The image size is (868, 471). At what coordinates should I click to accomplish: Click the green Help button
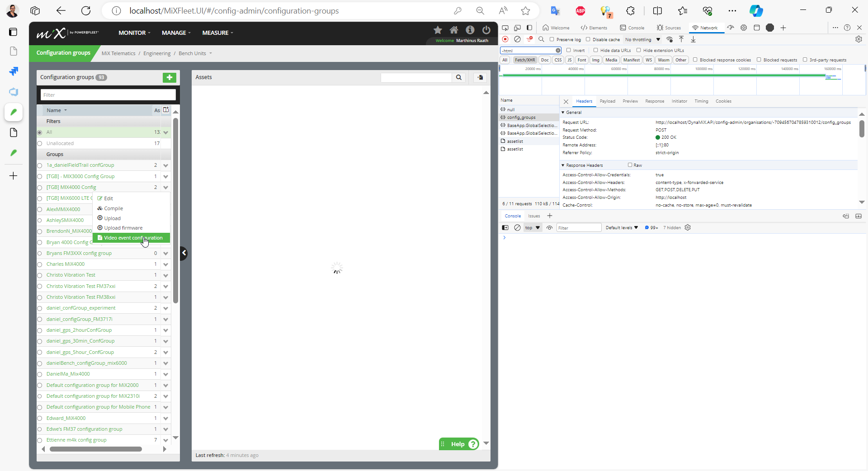(x=459, y=444)
